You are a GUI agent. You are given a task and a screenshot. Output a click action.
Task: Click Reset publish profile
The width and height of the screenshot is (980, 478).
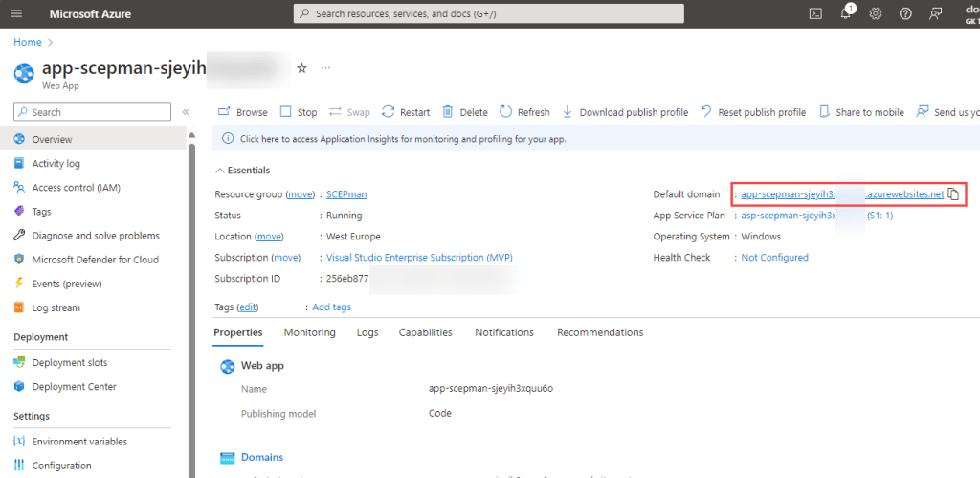click(753, 112)
